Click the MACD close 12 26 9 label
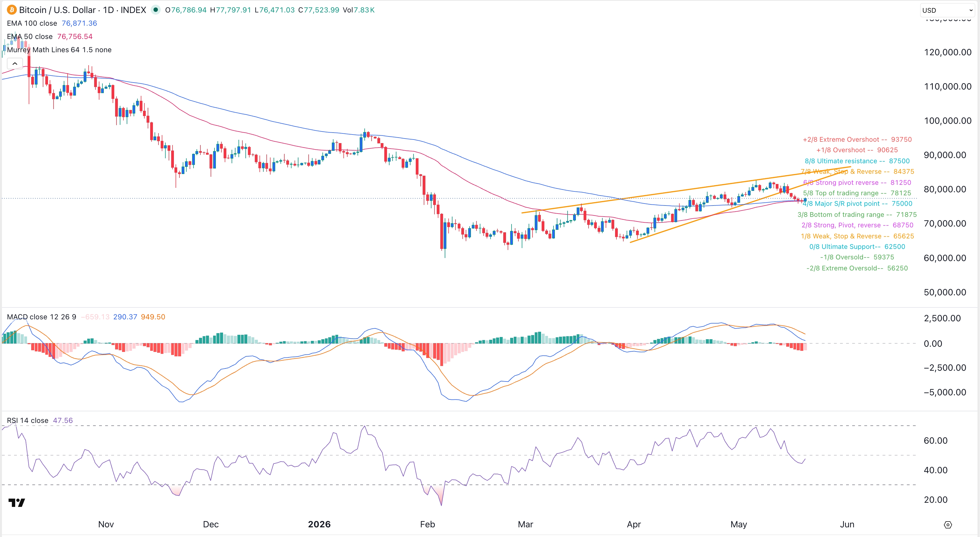Viewport: 980px width, 537px height. [41, 317]
